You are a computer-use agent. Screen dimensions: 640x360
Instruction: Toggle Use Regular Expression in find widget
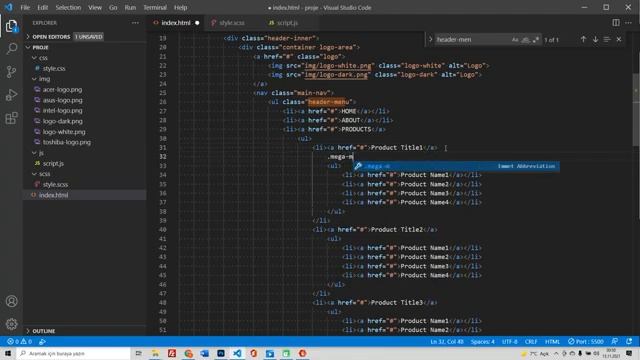[536, 40]
